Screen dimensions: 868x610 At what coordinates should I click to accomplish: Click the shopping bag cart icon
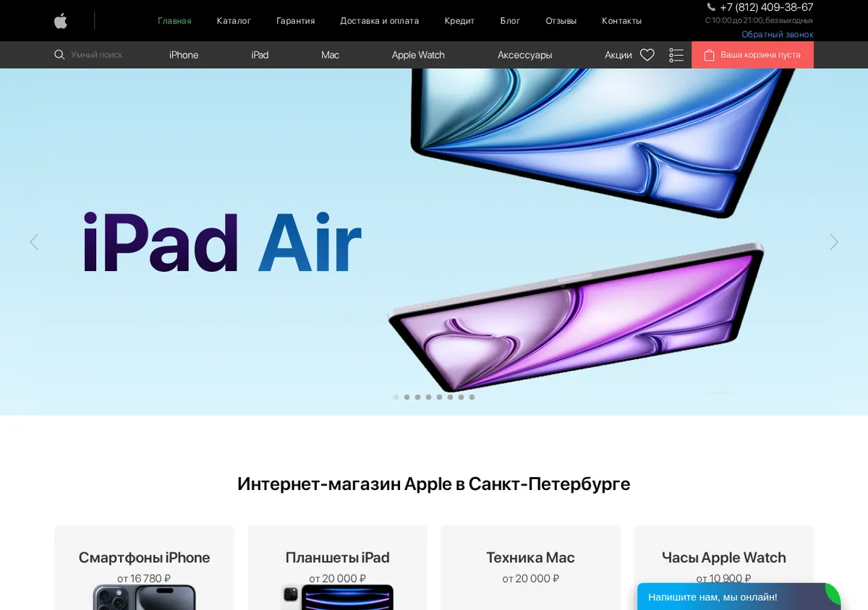[x=709, y=55]
